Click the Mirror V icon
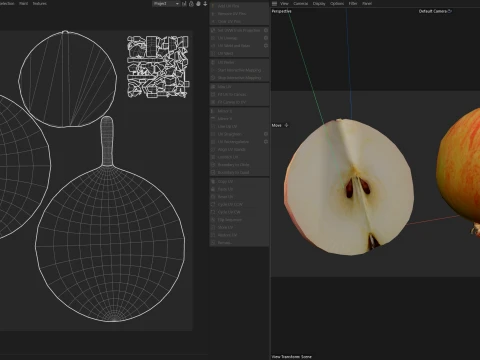The width and height of the screenshot is (480, 360). (213, 119)
